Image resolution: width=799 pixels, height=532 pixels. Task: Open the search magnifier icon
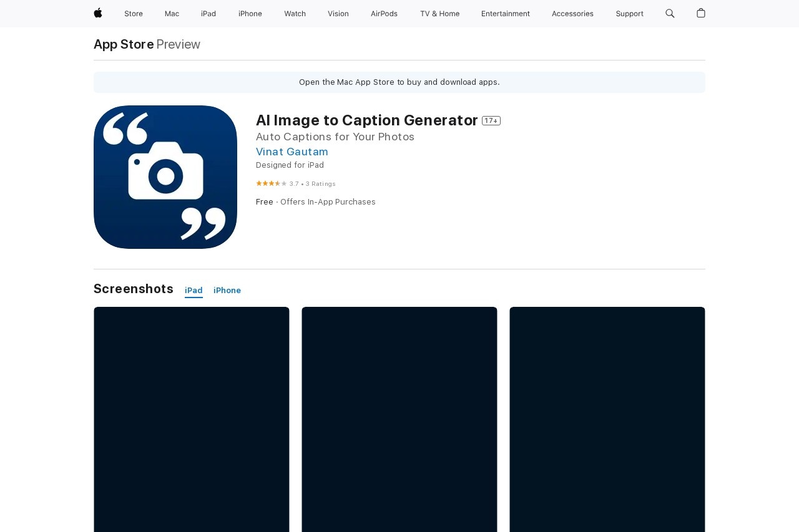pyautogui.click(x=670, y=13)
